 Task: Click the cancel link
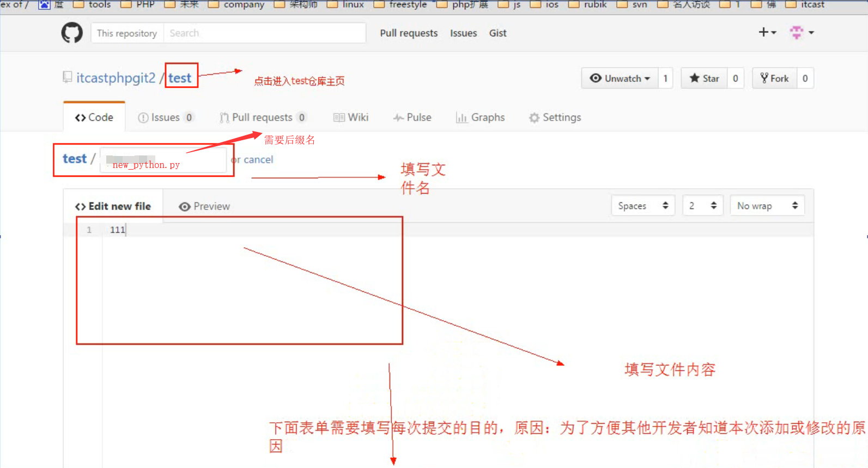coord(258,160)
